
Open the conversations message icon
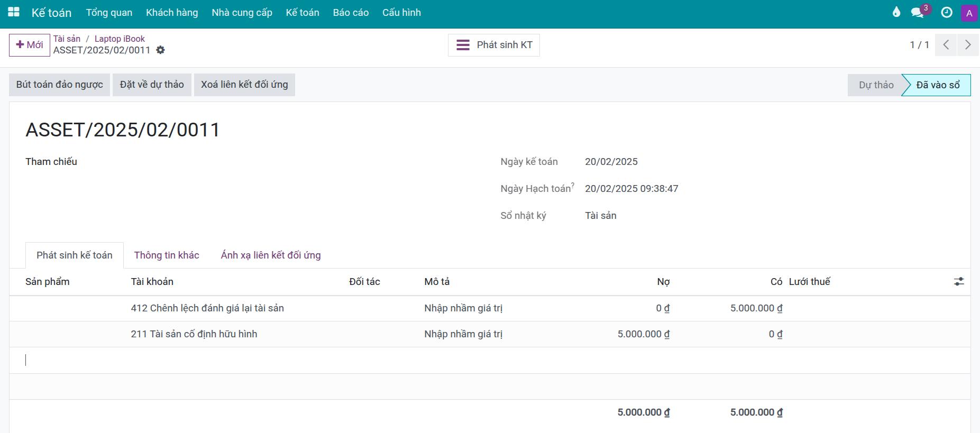(918, 13)
